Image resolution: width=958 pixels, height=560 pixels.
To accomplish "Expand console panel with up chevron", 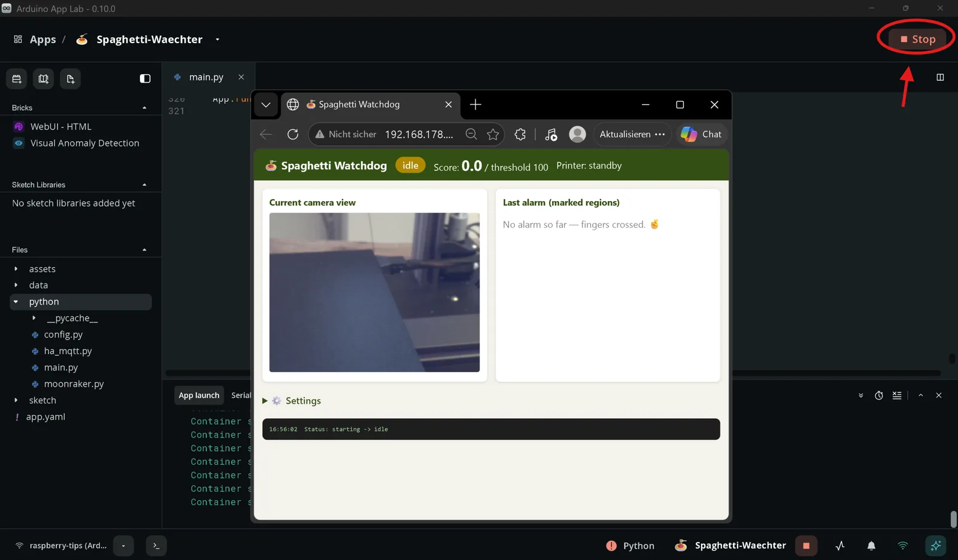I will [x=921, y=395].
